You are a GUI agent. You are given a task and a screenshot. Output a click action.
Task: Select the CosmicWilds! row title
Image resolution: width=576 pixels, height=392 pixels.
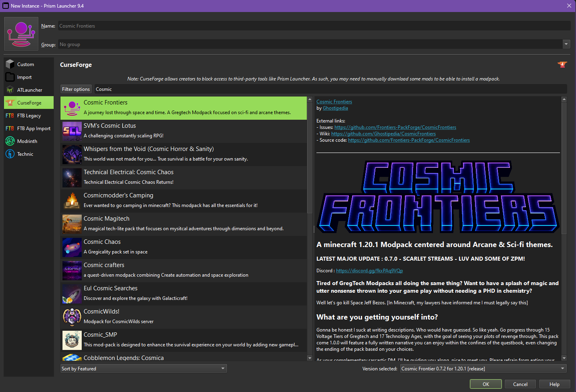pos(101,312)
